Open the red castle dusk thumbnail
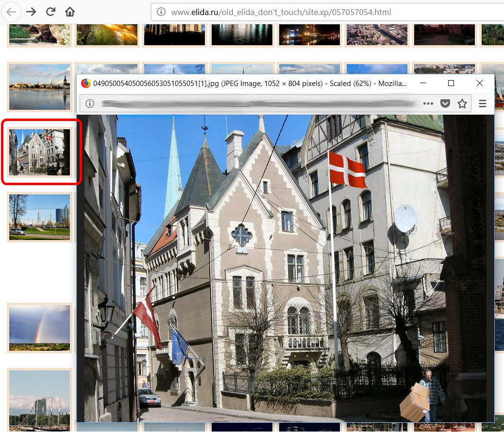This screenshot has height=432, width=504. [445, 35]
